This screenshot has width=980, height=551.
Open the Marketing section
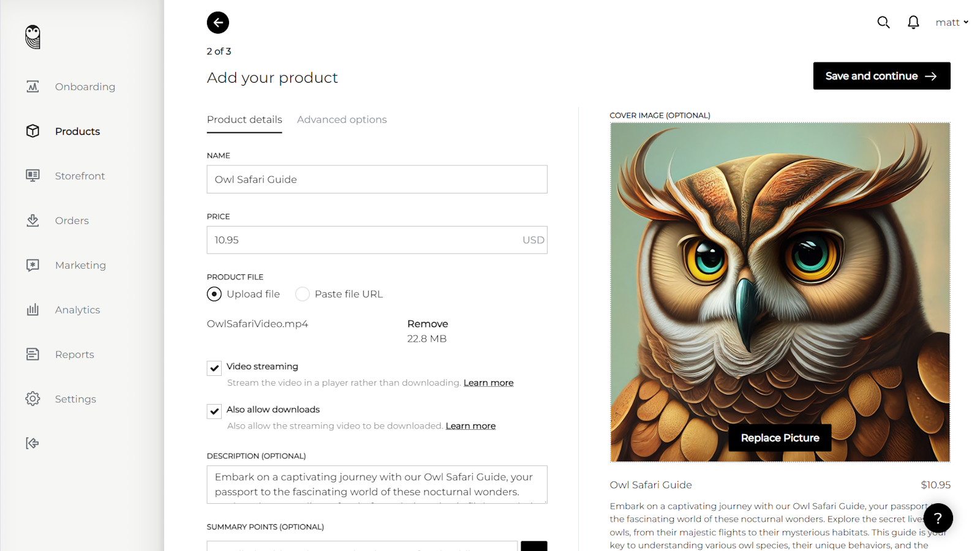tap(80, 264)
